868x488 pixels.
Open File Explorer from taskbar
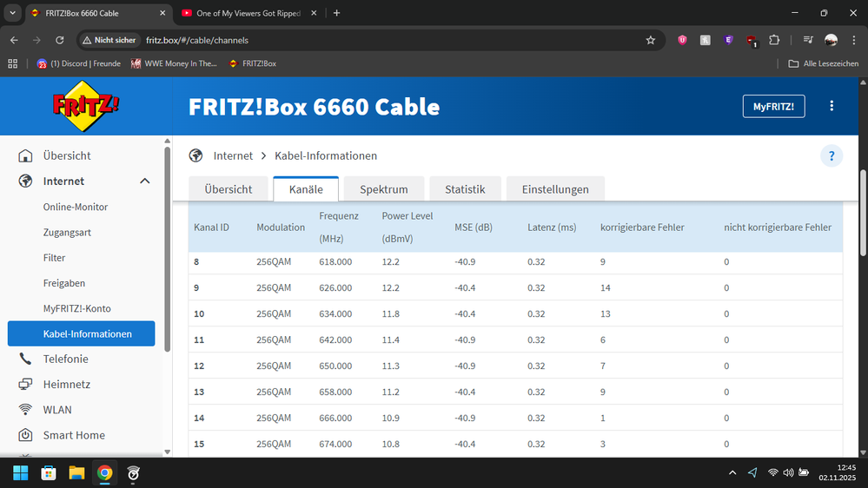coord(76,473)
